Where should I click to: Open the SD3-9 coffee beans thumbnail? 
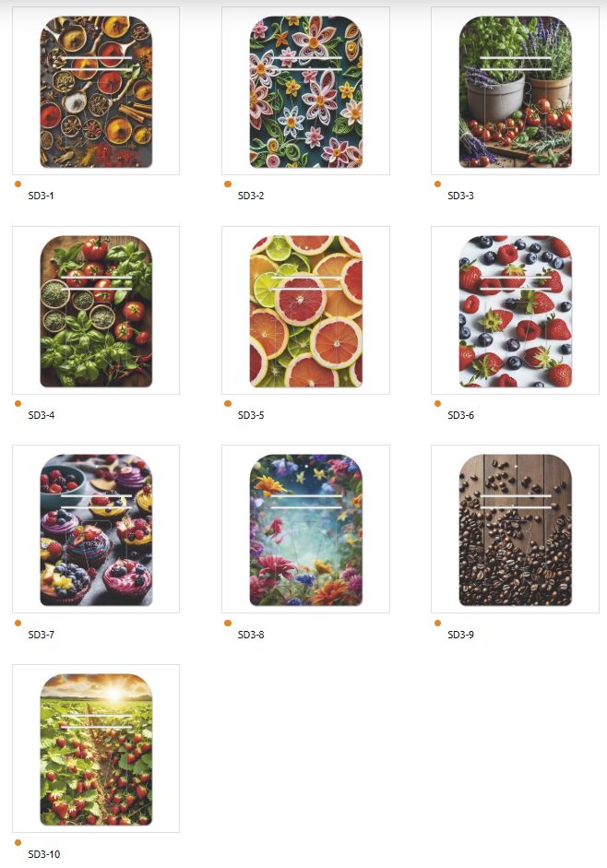515,529
